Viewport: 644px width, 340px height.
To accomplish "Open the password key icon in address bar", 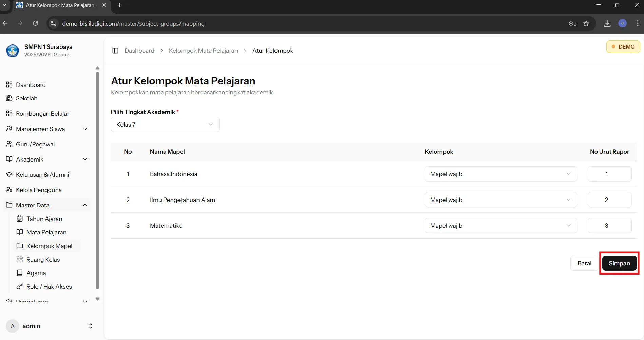I will [x=572, y=23].
